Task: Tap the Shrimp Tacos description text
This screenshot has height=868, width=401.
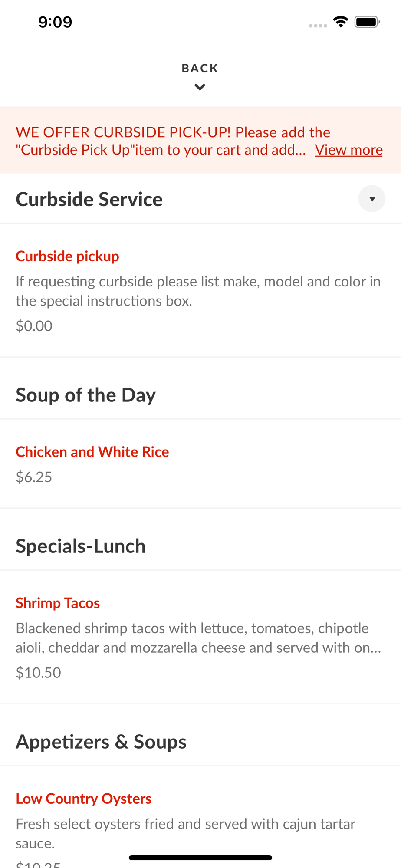Action: click(199, 638)
